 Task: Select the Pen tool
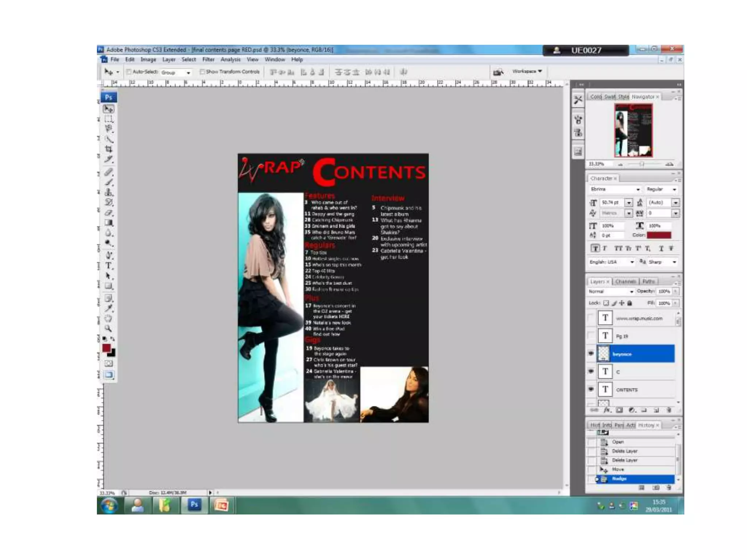pos(109,256)
